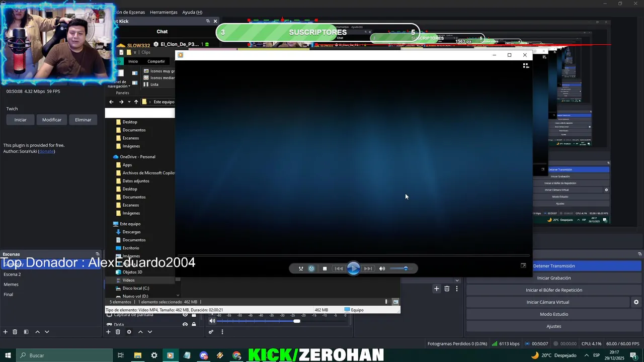
Task: Click Iniciar in Twich plugin panel
Action: (21, 120)
